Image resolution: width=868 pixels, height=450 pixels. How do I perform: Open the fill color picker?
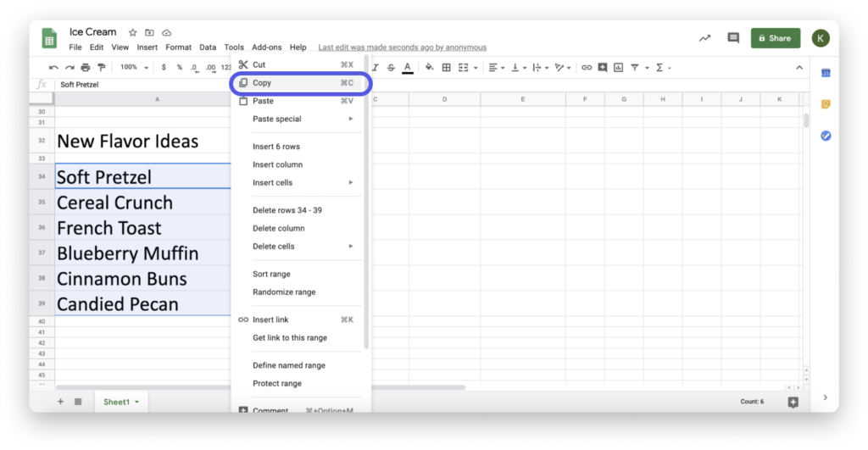(x=429, y=67)
